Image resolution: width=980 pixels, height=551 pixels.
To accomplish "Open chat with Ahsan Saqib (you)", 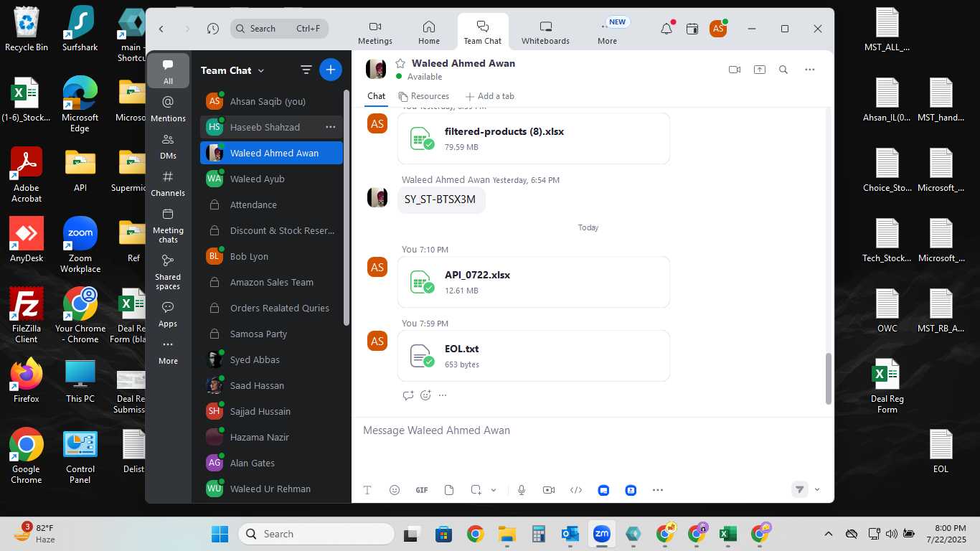I will point(271,101).
